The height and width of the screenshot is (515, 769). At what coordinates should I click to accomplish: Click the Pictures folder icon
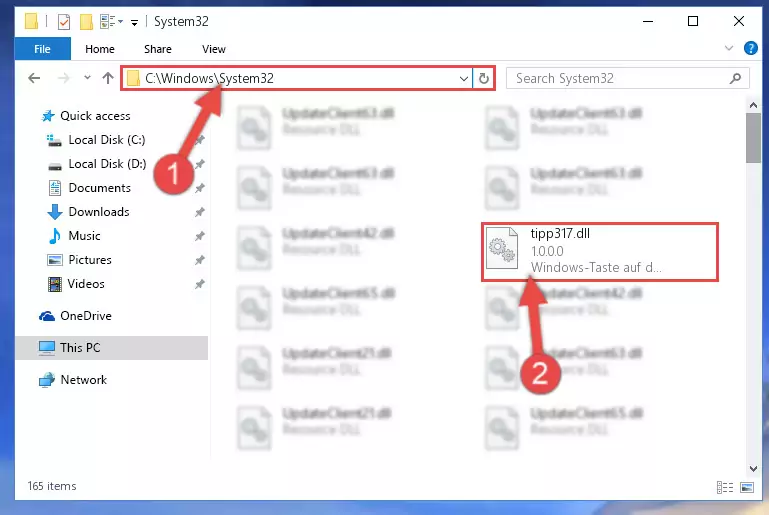pyautogui.click(x=54, y=260)
